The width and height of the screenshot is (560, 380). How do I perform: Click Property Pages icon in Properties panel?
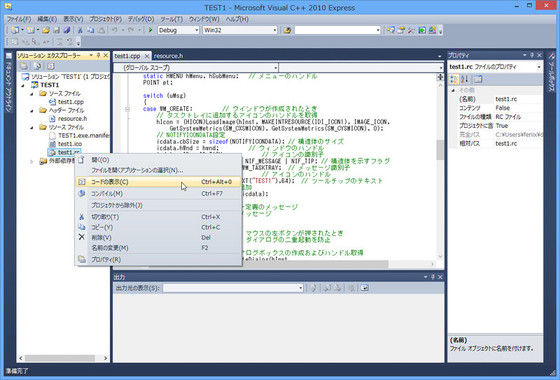pyautogui.click(x=478, y=79)
